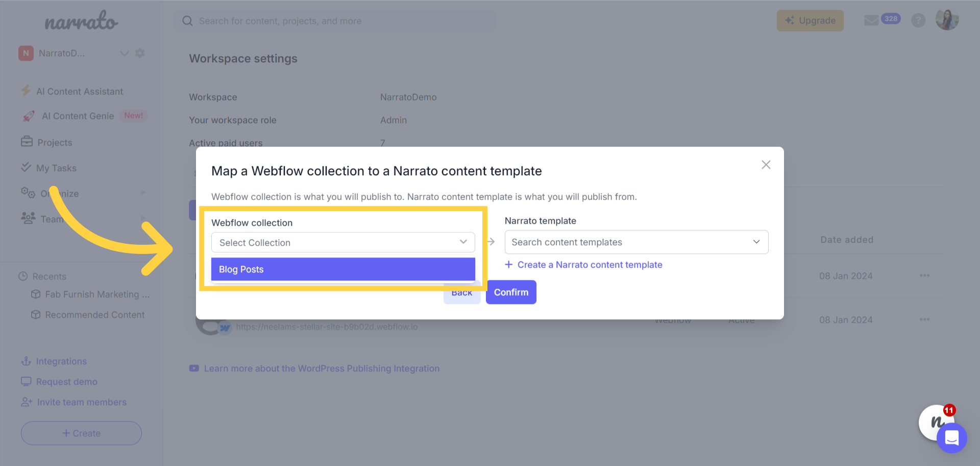Confirm the collection mapping
Image resolution: width=980 pixels, height=466 pixels.
coord(511,292)
